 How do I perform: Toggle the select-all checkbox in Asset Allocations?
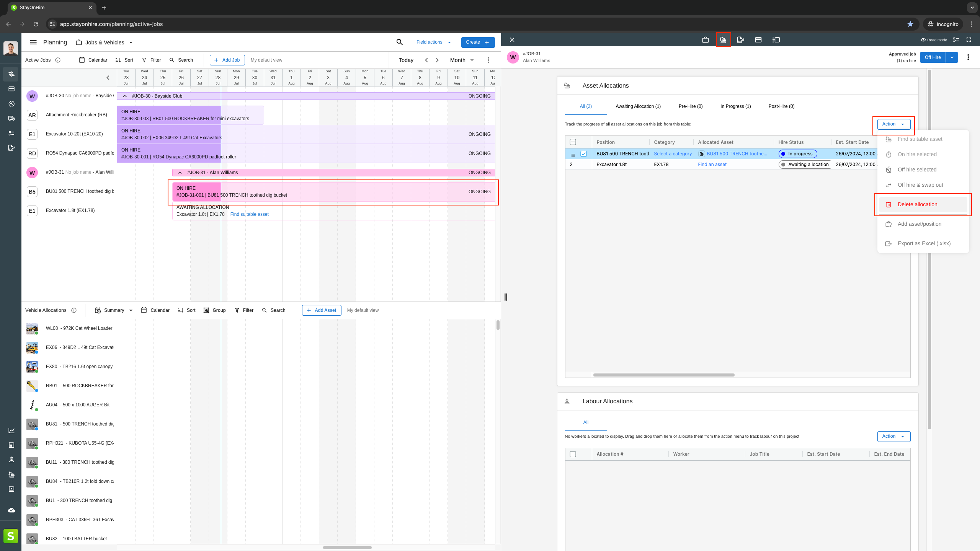[573, 142]
